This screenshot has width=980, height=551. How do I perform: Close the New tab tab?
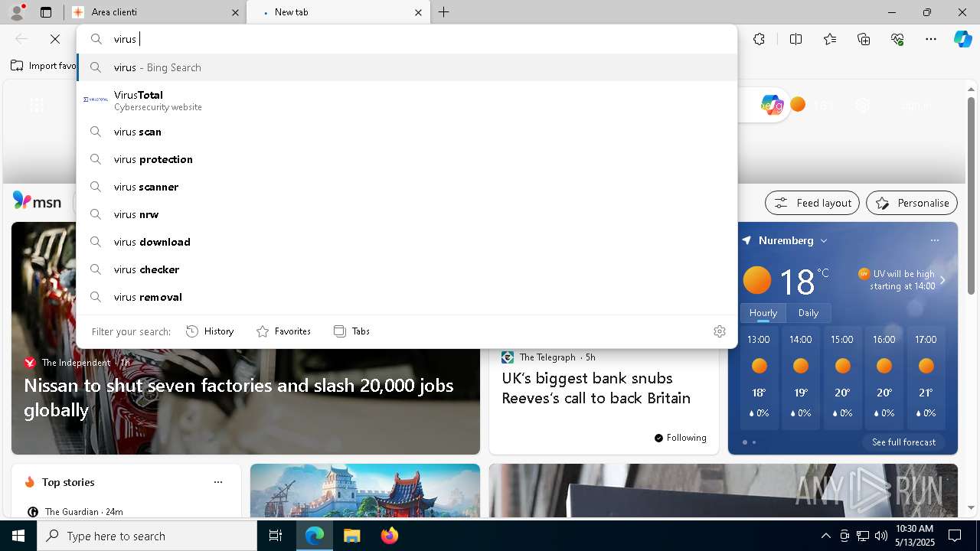tap(419, 12)
